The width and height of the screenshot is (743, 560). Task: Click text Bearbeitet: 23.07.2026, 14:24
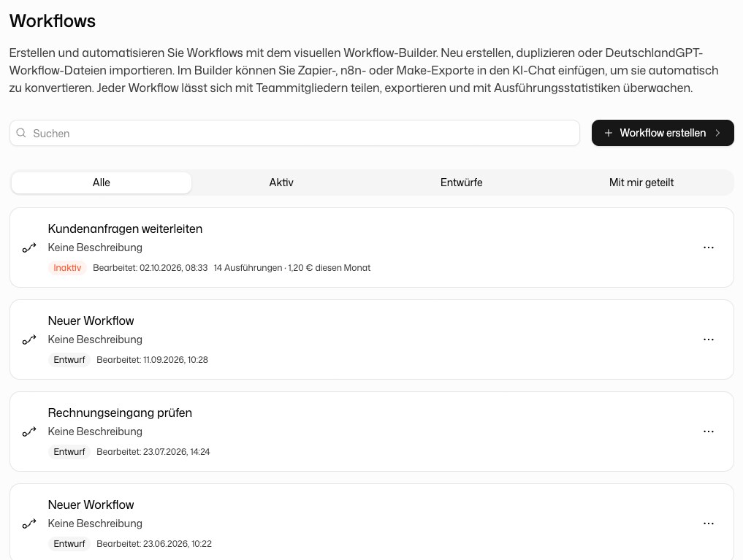click(153, 452)
